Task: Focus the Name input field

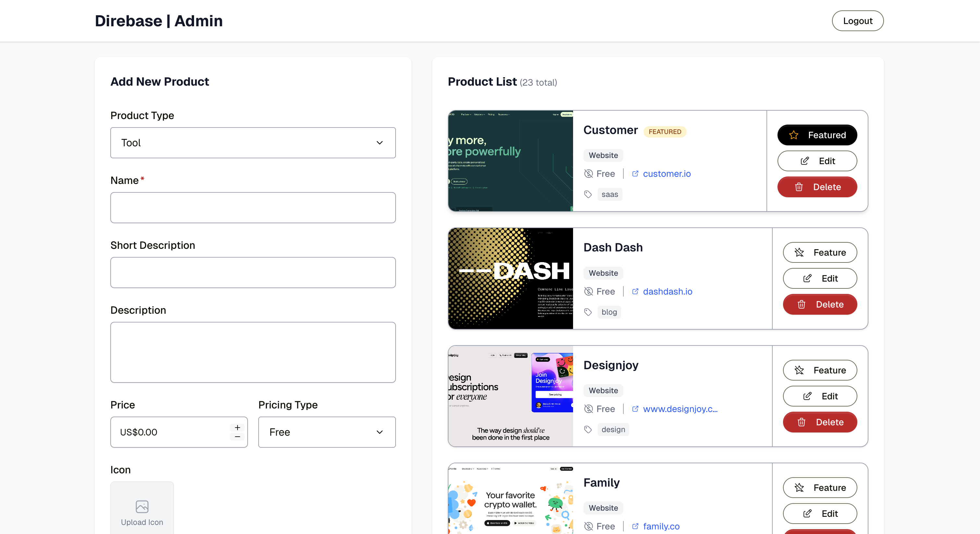Action: [x=253, y=208]
